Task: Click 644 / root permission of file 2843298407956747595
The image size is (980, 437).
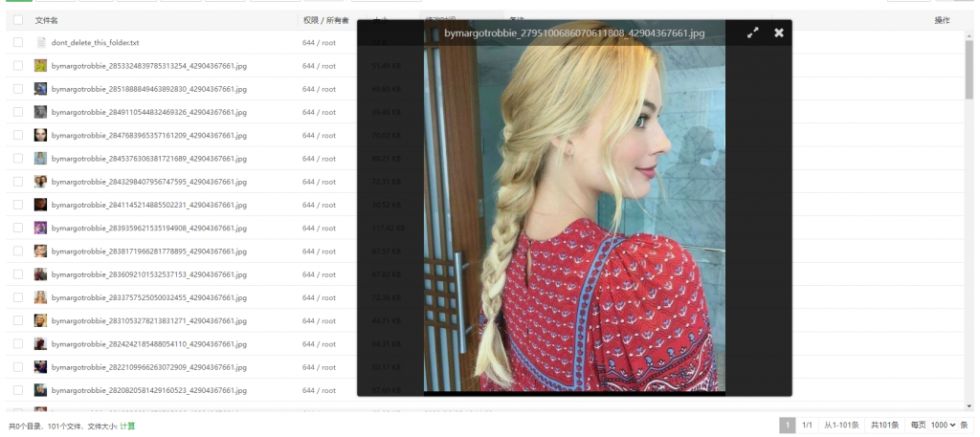Action: point(319,182)
